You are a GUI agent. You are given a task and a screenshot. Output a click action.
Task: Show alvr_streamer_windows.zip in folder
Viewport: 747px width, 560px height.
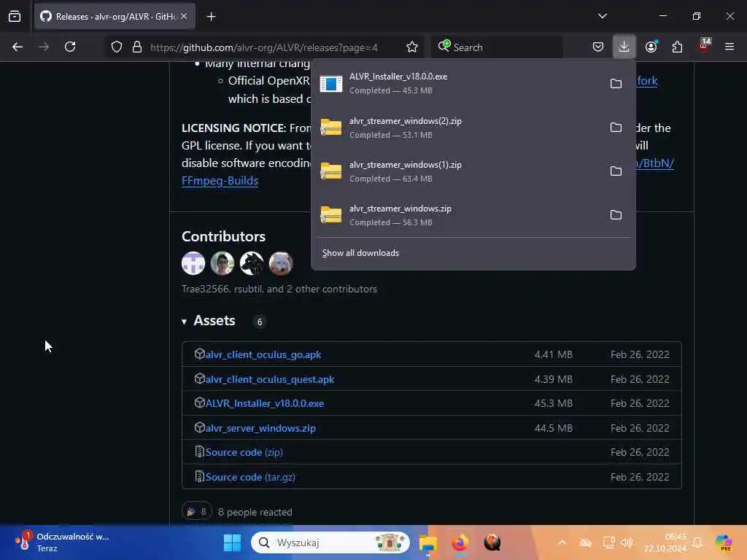[x=616, y=215]
